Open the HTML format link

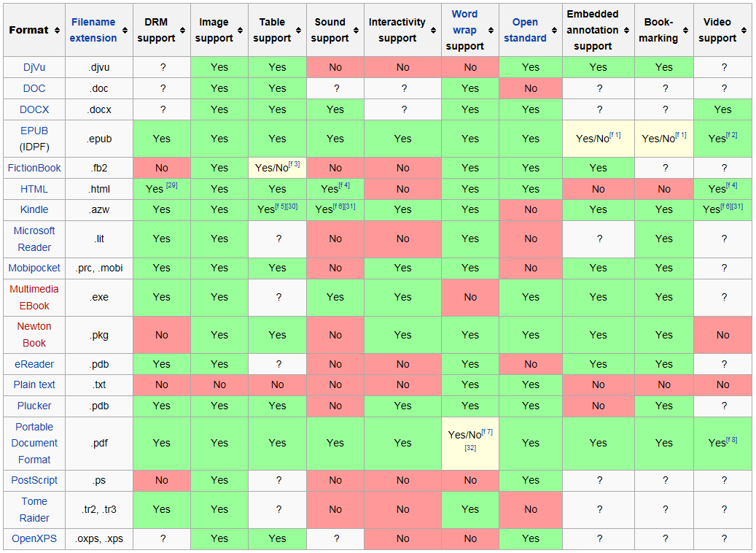pos(34,189)
